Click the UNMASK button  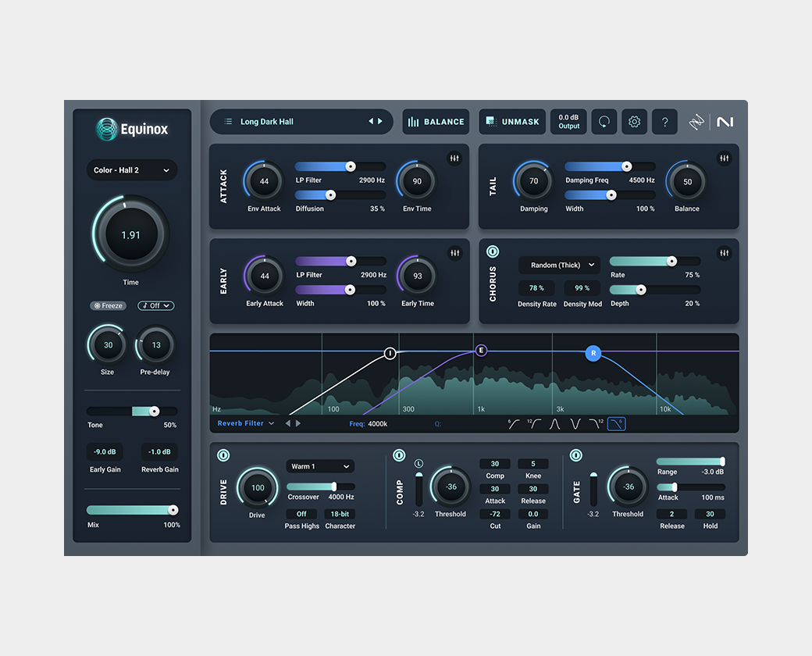click(512, 122)
